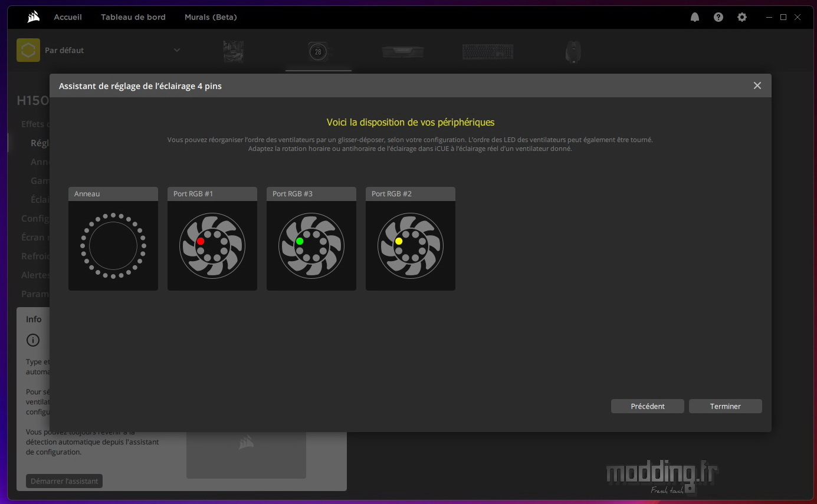Expand the Par défaut profile dropdown
The height and width of the screenshot is (504, 817).
click(177, 50)
